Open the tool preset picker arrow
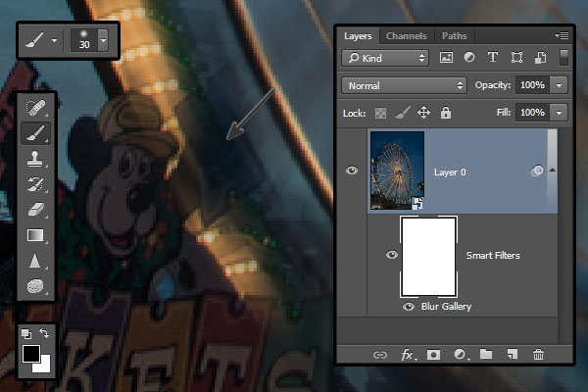Screen dimensions: 588x392 point(55,40)
